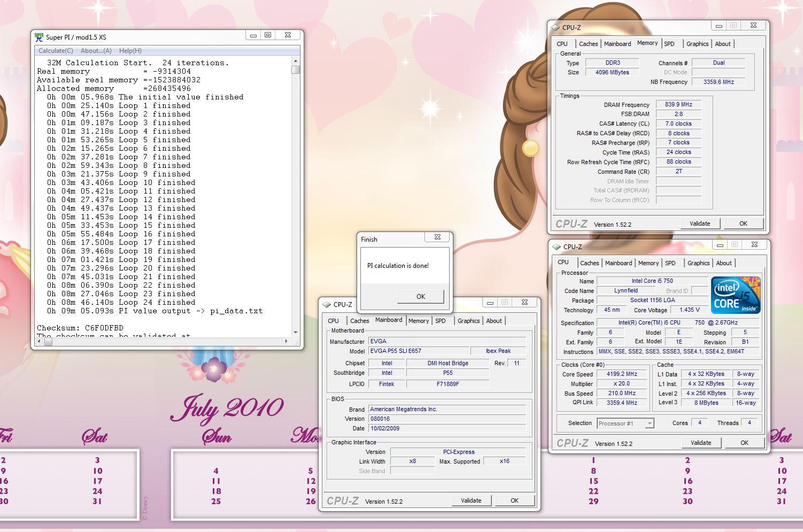Click Validate in the CPU-tab CPU-Z window
The height and width of the screenshot is (532, 803).
click(x=701, y=443)
